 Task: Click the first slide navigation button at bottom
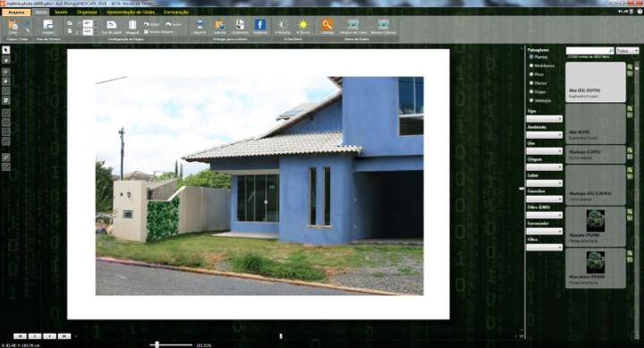coord(20,336)
